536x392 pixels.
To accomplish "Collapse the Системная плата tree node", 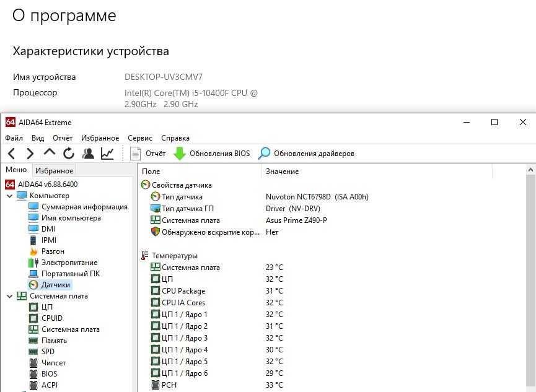I will [x=9, y=296].
